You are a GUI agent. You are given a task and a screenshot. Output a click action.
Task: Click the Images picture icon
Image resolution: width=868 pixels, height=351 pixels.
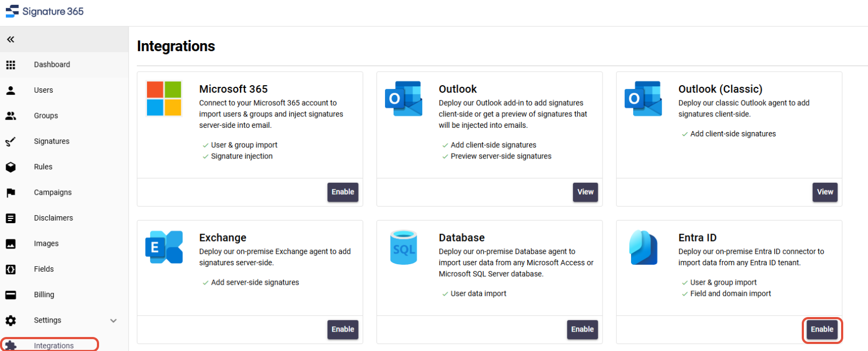pos(11,244)
